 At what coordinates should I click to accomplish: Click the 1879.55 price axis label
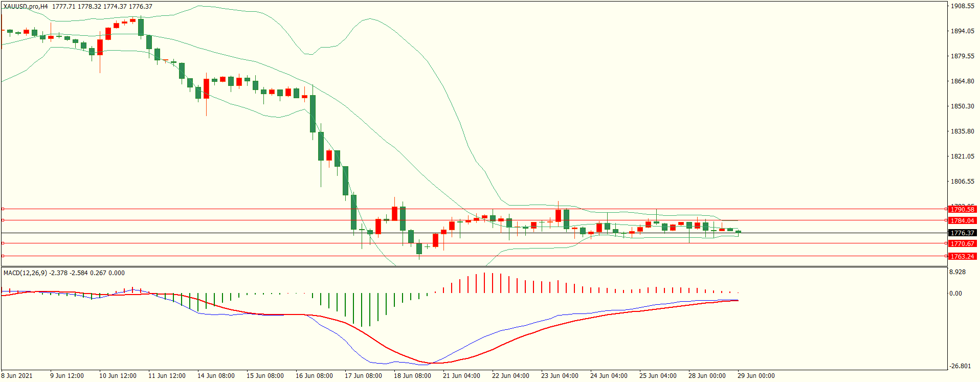962,56
